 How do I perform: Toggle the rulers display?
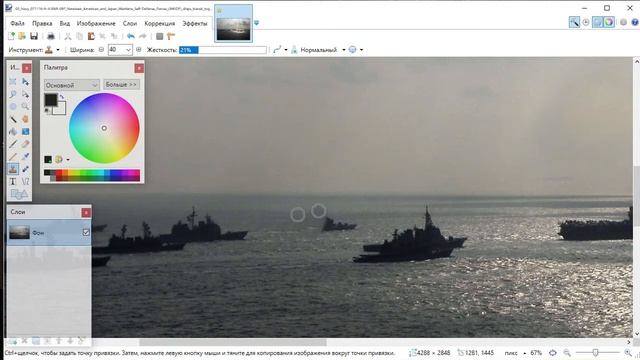click(171, 36)
